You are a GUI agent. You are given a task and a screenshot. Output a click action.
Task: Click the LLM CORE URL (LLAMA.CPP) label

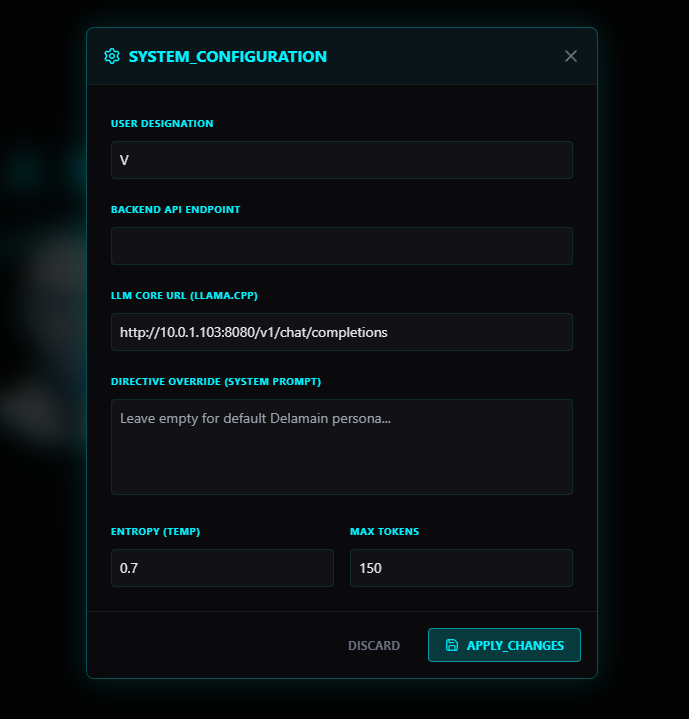(184, 296)
